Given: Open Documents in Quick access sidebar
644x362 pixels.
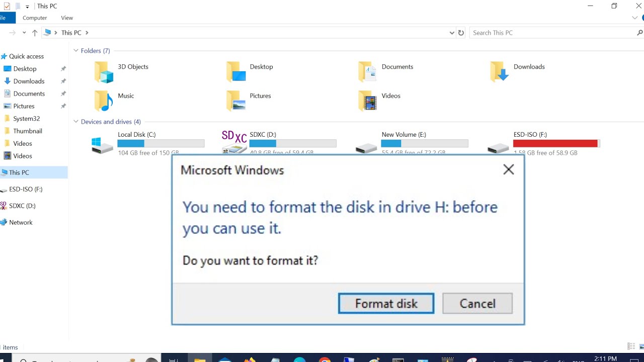Looking at the screenshot, I should point(29,94).
